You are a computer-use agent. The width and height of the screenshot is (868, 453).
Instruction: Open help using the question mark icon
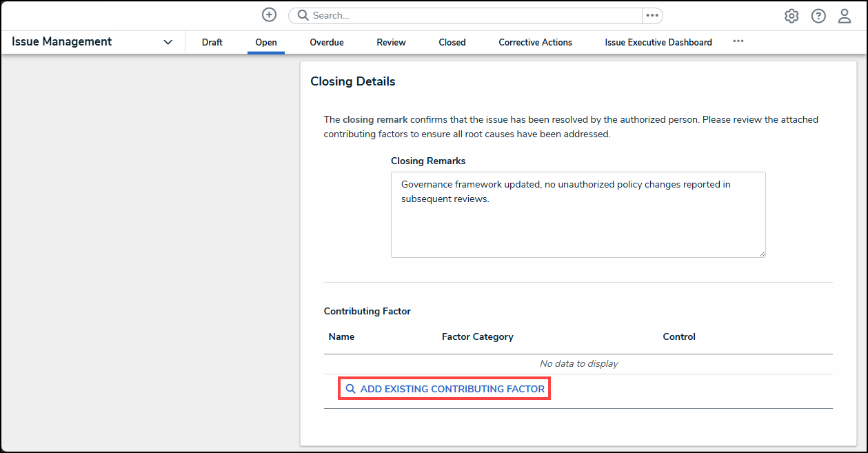click(818, 15)
